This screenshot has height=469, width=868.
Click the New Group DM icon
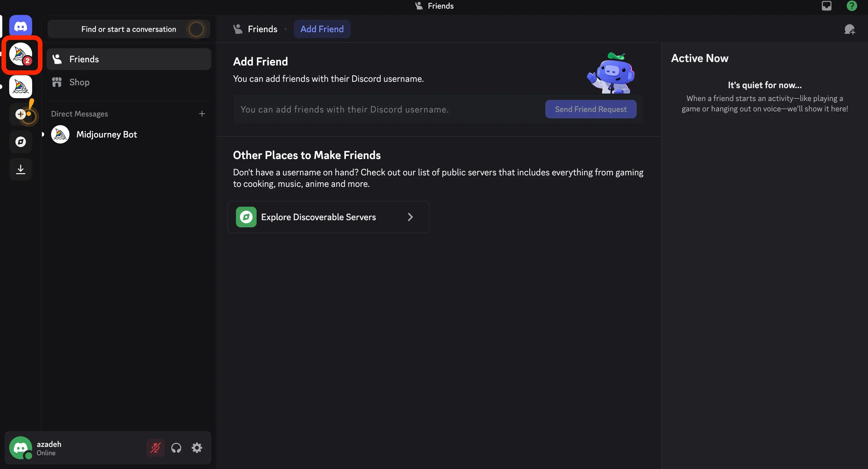point(849,29)
